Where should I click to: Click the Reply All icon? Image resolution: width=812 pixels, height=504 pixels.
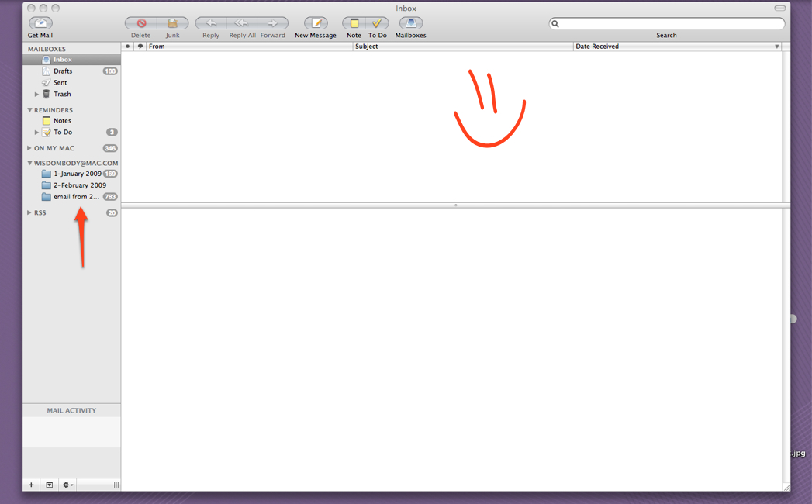242,24
